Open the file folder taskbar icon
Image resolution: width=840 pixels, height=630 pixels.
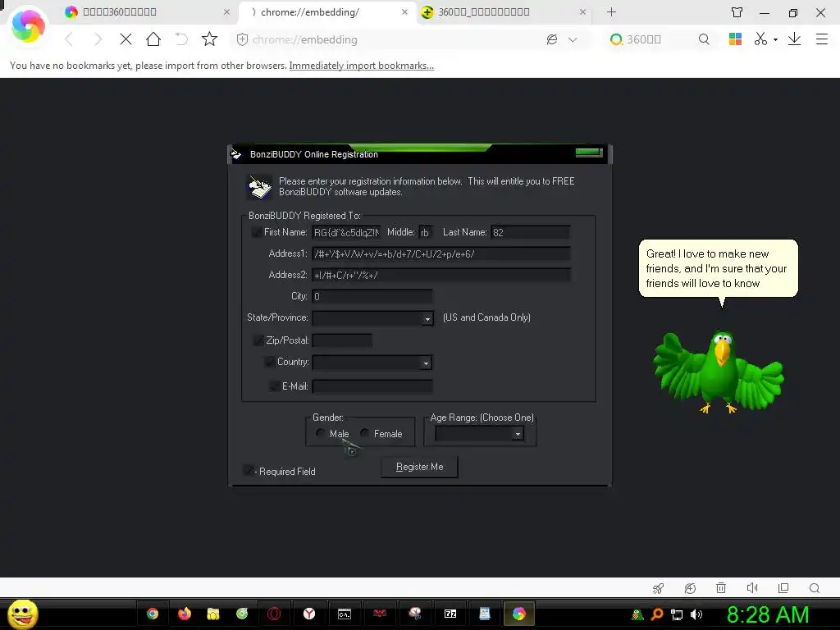point(213,614)
